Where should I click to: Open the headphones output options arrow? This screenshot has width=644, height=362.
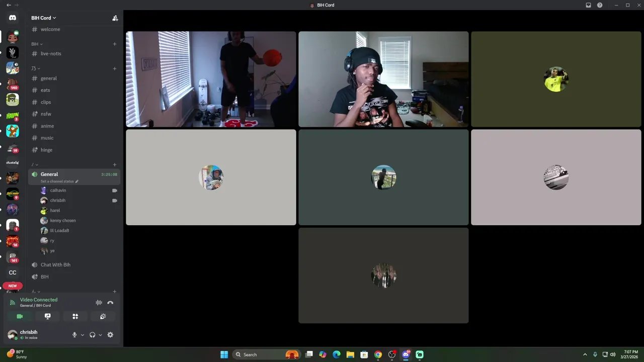tap(100, 335)
